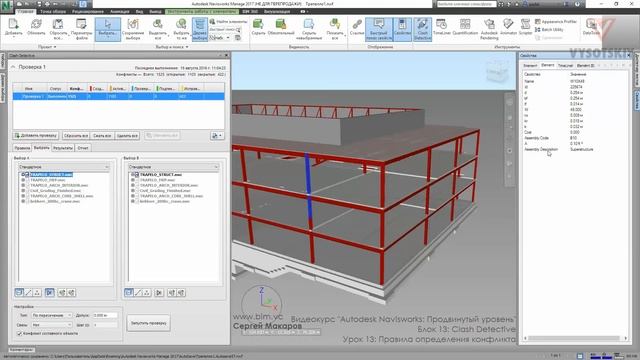Image resolution: width=640 pixels, height=360 pixels.
Task: Toggle Быстрый показ свойств button
Action: (379, 29)
